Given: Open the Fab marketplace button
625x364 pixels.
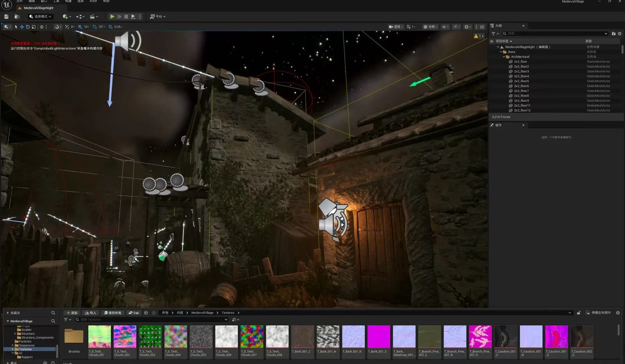Looking at the screenshot, I should pos(134,313).
